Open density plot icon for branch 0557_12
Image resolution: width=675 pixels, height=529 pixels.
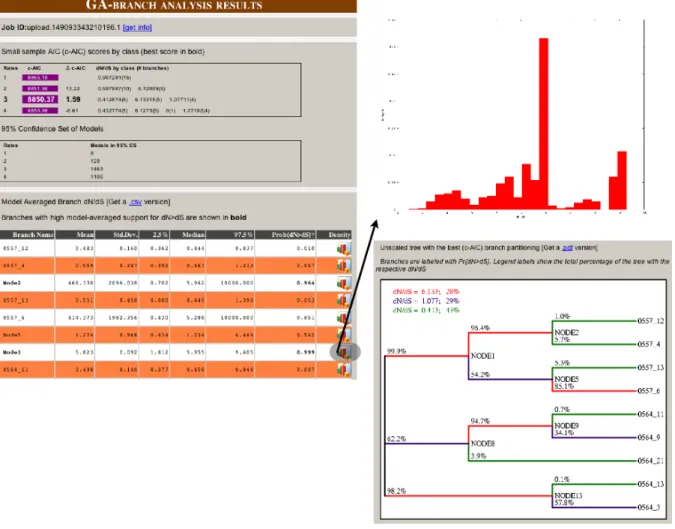click(344, 249)
